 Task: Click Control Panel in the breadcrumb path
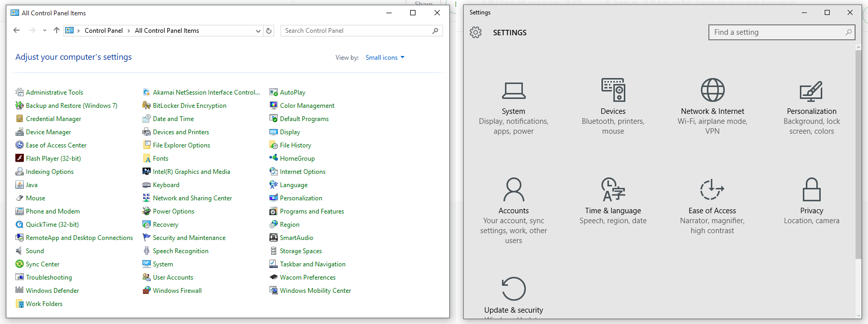pyautogui.click(x=104, y=31)
